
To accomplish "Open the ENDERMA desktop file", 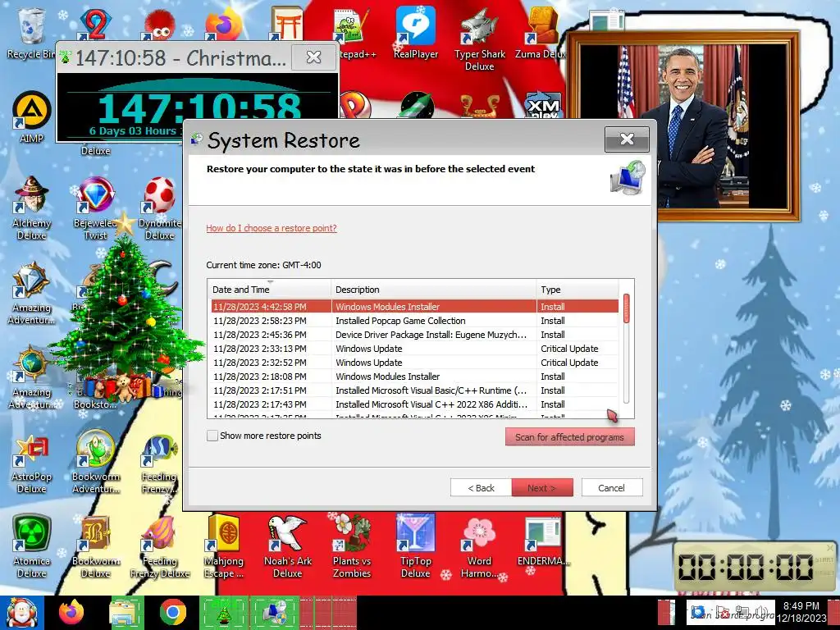I will click(x=543, y=541).
